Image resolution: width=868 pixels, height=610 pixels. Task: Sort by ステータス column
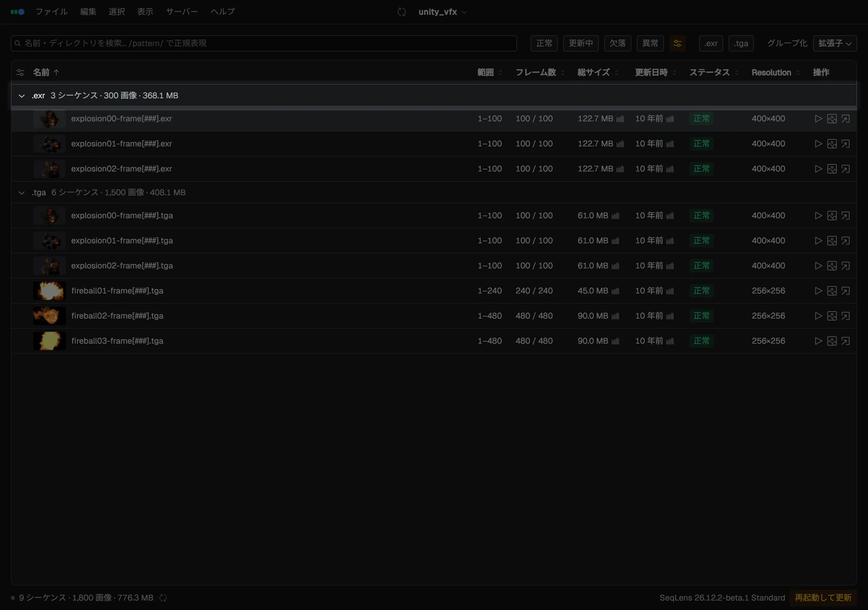714,73
